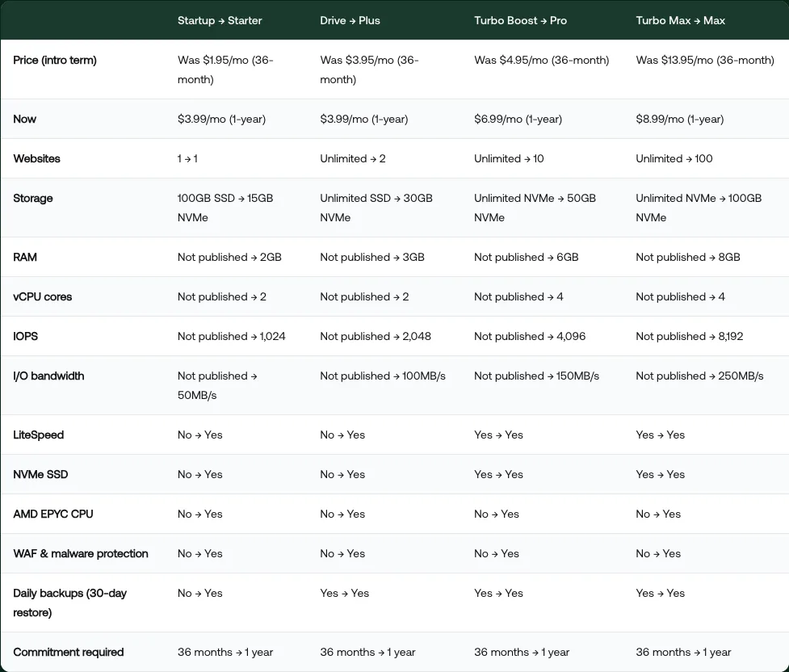Select the '$8.99/mo (1-year)' cell
Viewport: 789px width, 672px height.
[x=680, y=120]
